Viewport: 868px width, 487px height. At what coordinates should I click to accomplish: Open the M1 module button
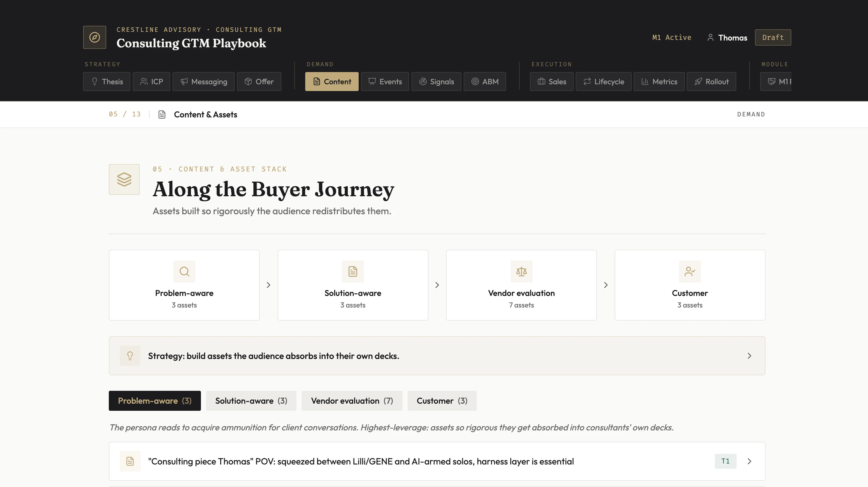coord(776,82)
